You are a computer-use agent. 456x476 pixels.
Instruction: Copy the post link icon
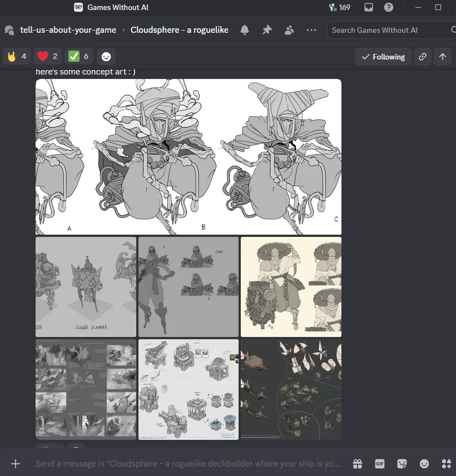[x=423, y=57]
